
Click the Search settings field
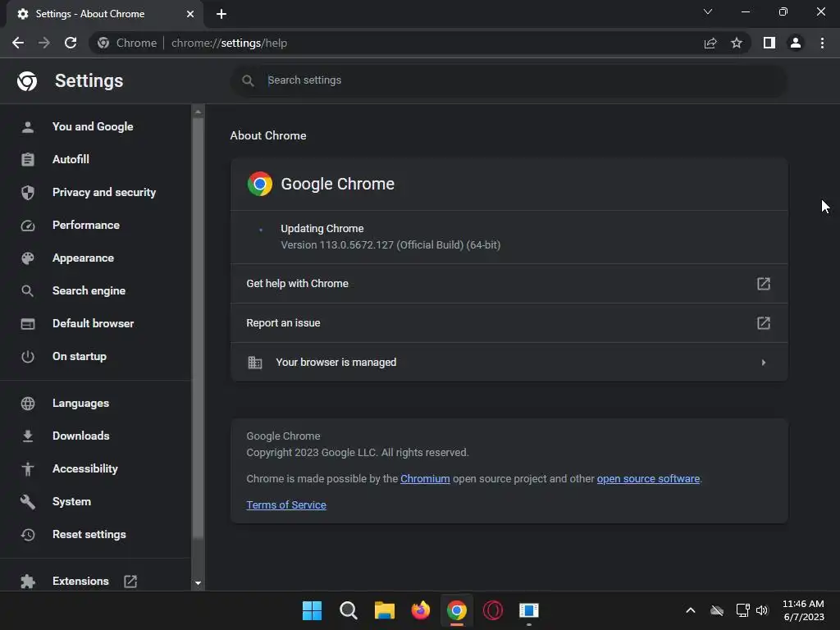coord(509,80)
